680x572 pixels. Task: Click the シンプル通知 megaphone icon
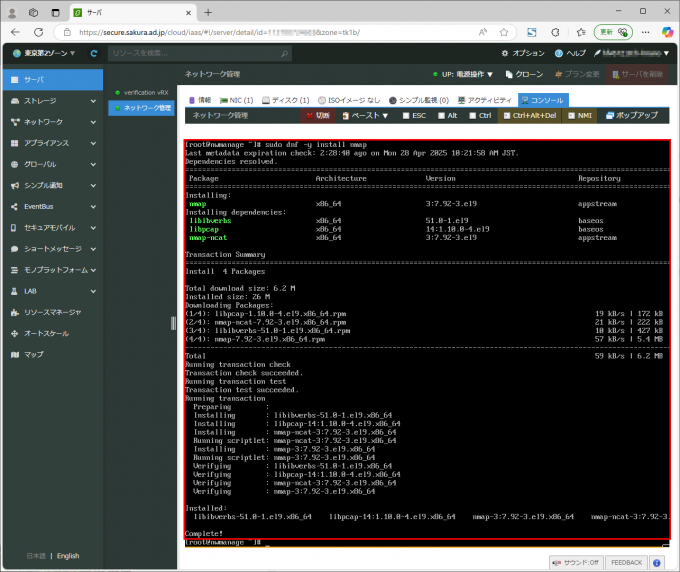15,186
